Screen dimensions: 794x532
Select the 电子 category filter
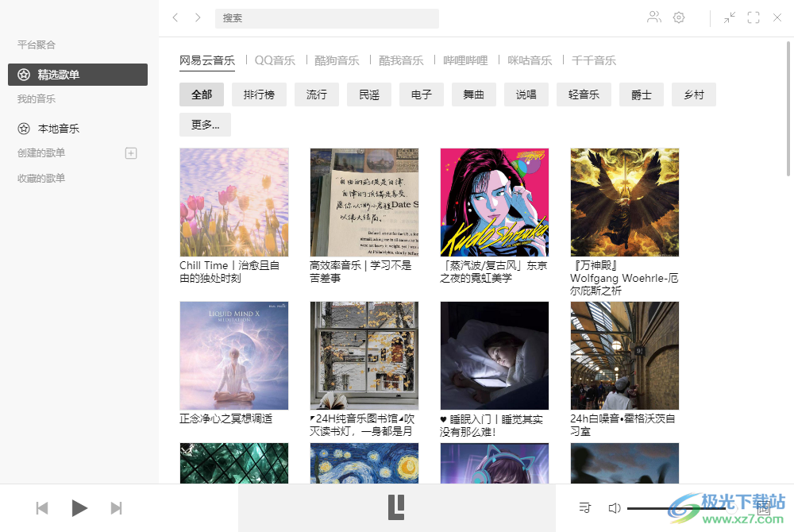click(422, 94)
